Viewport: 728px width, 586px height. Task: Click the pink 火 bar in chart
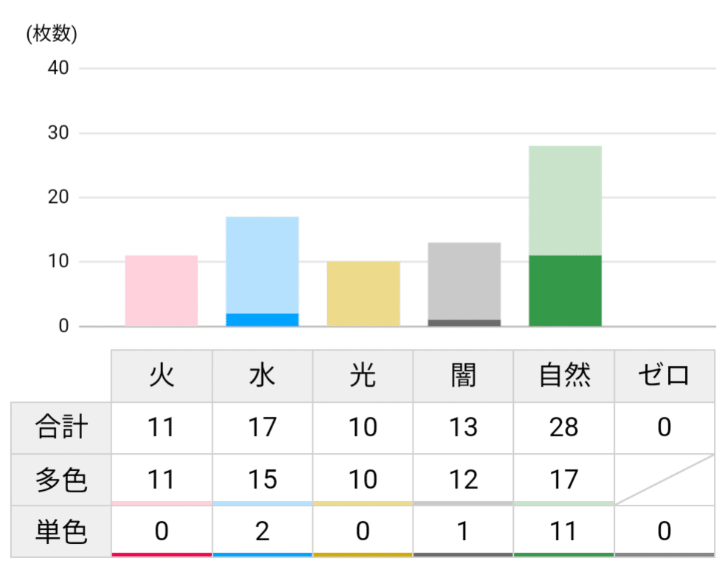161,291
